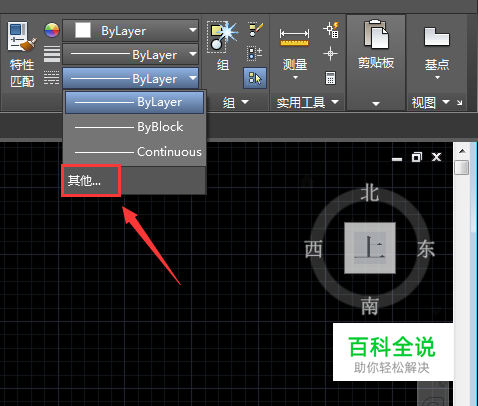The height and width of the screenshot is (406, 478).
Task: Click the 视图 panel dialog launcher arrow
Action: click(x=460, y=102)
